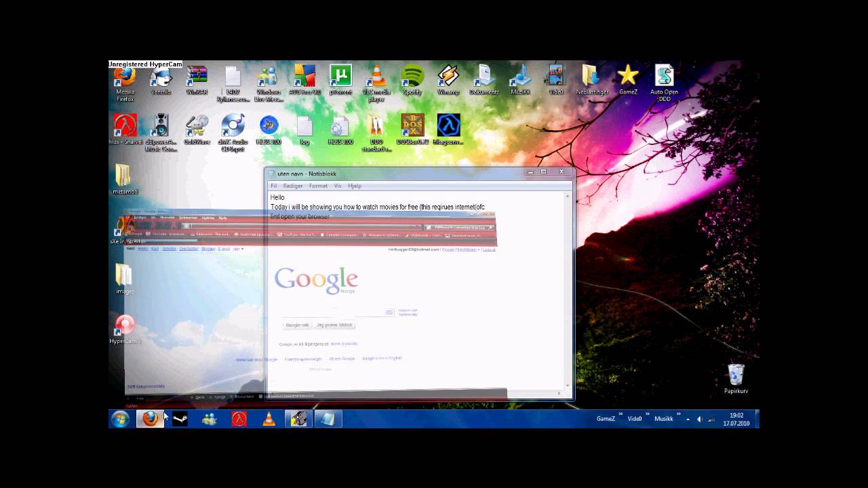Open the volume control in the tray
This screenshot has width=868, height=488.
(699, 420)
